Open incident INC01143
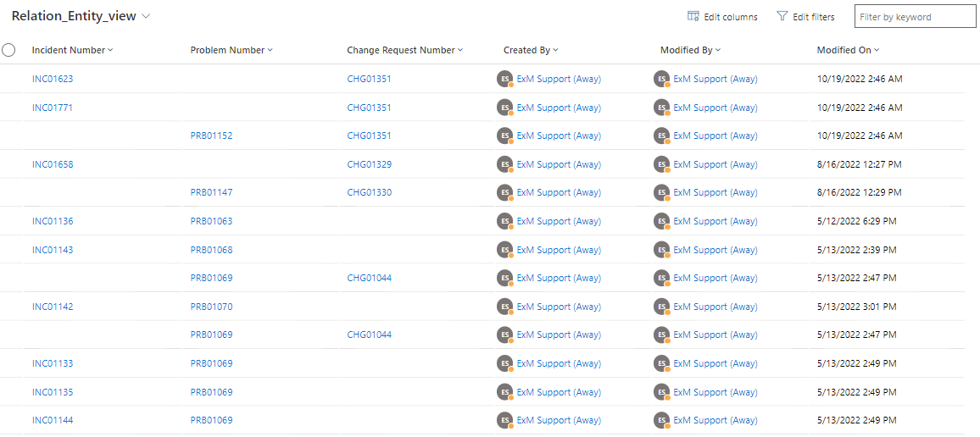980x437 pixels. click(53, 250)
